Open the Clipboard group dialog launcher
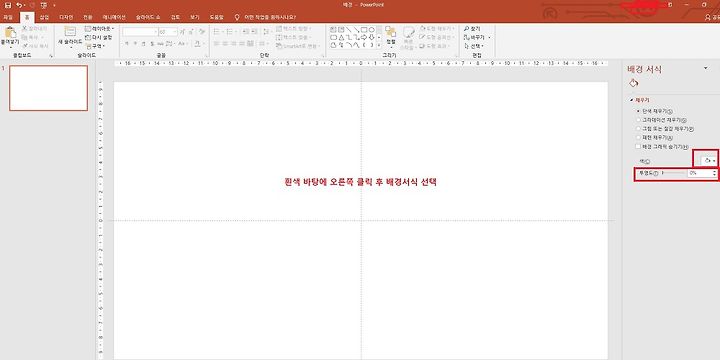The image size is (720, 360). click(51, 56)
